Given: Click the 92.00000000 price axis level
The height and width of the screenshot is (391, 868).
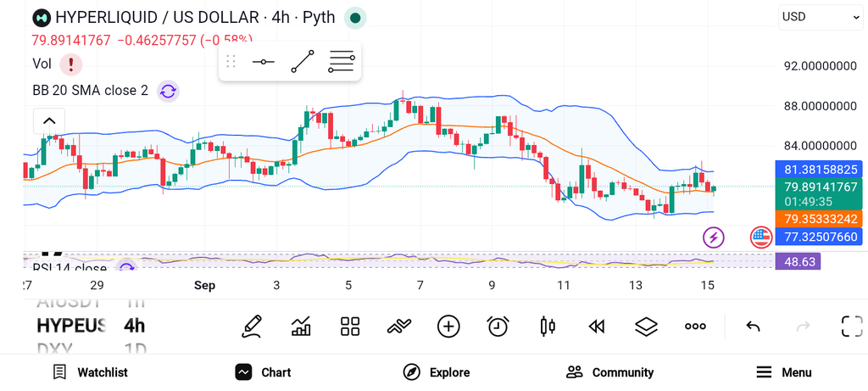Looking at the screenshot, I should (820, 66).
